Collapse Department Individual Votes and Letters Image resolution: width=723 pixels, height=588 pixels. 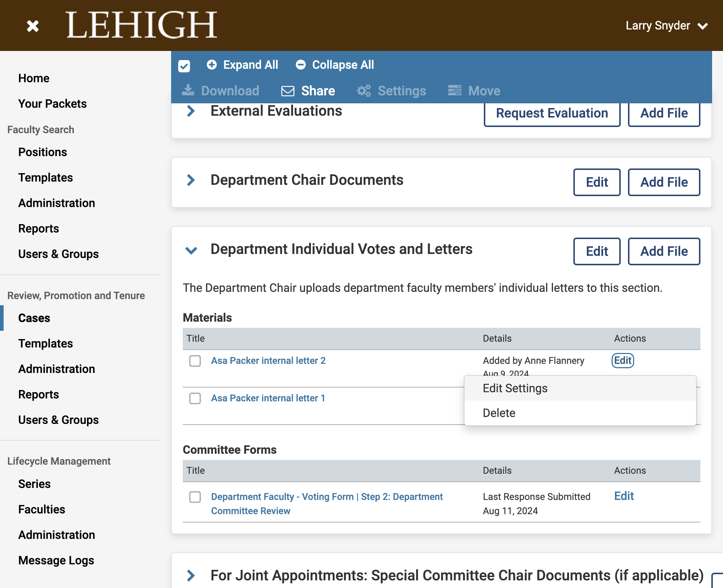191,250
